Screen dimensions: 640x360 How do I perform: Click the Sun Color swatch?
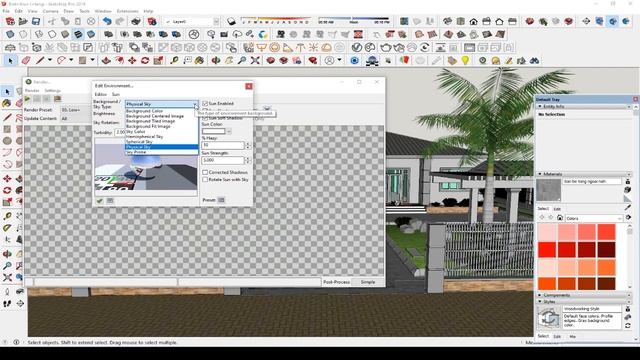coord(213,131)
